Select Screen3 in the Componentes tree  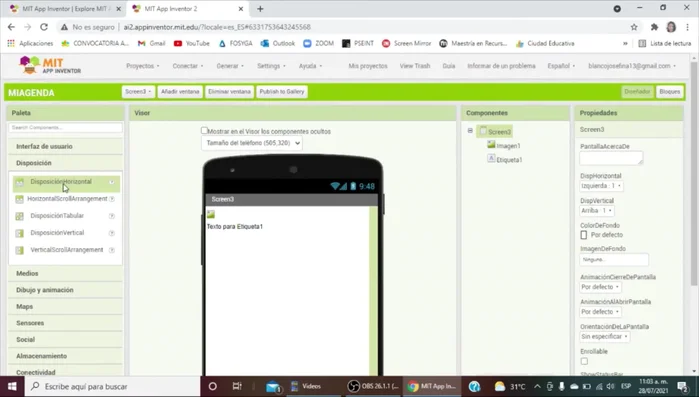(499, 132)
